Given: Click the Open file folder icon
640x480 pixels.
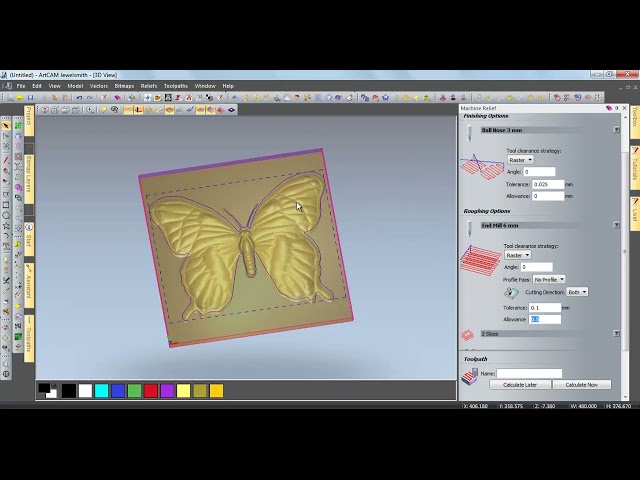Looking at the screenshot, I should click(20, 98).
